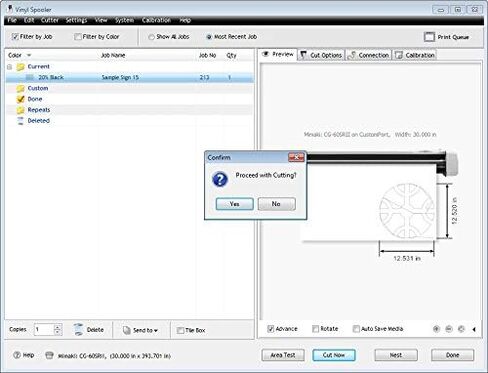Click the Print Queue icon
The width and height of the screenshot is (488, 373).
(x=429, y=37)
